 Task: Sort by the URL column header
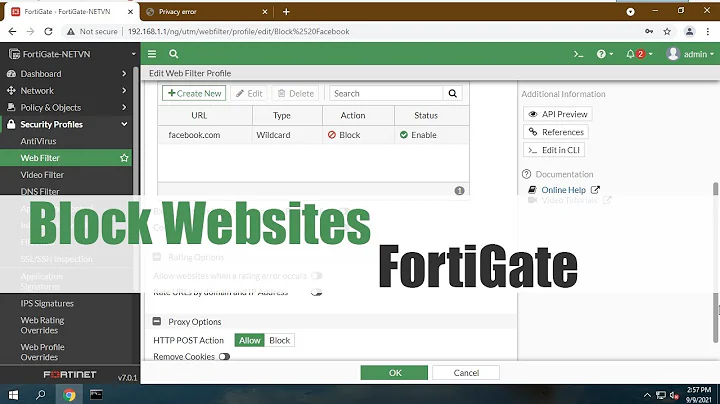[x=199, y=116]
